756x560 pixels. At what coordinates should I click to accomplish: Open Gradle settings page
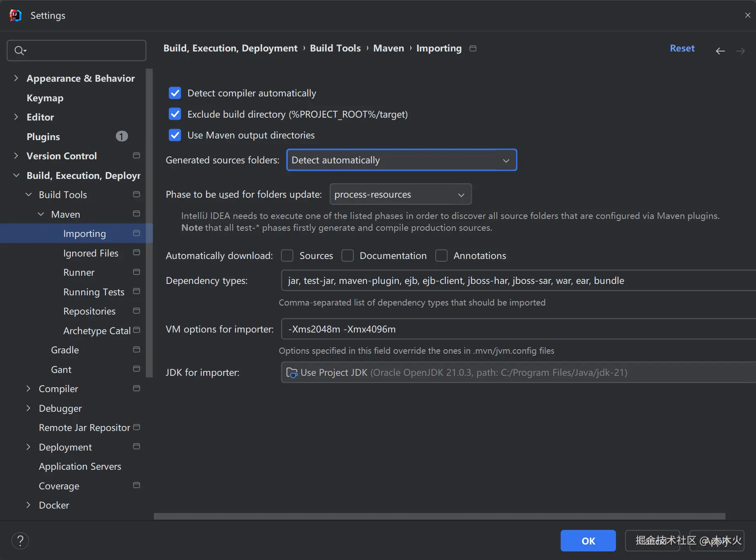click(65, 350)
